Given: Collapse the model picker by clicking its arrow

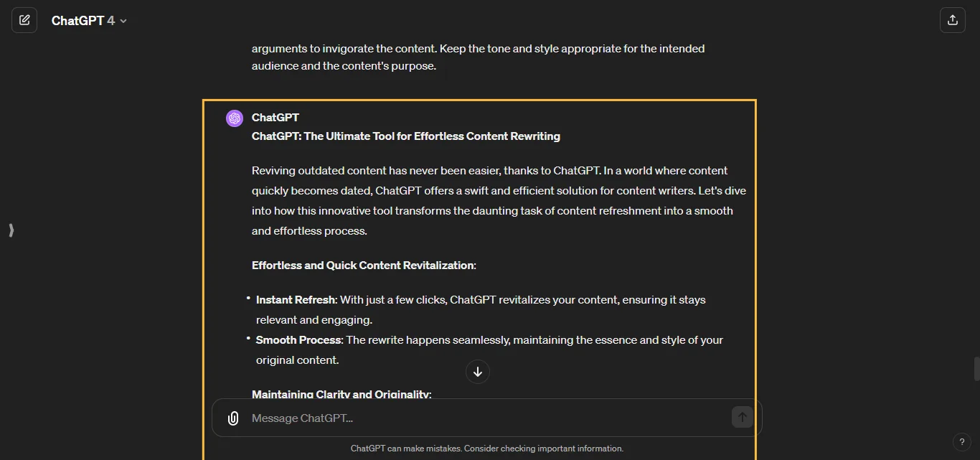Looking at the screenshot, I should 123,21.
